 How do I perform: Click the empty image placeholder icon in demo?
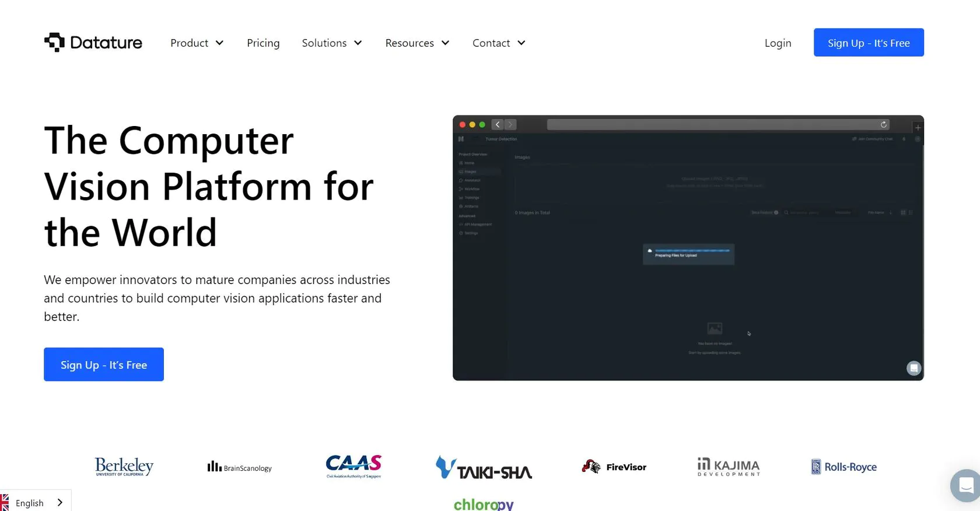715,328
